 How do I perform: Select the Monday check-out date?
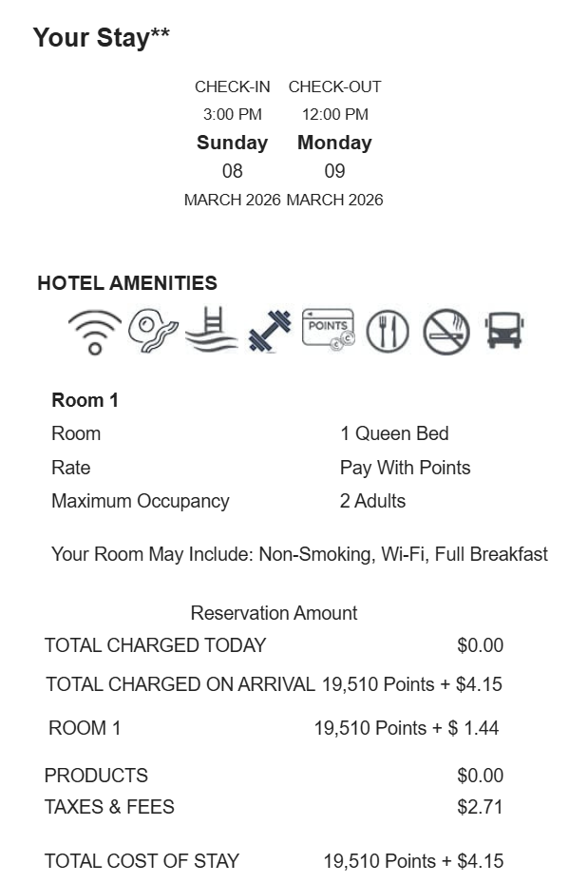pos(334,143)
